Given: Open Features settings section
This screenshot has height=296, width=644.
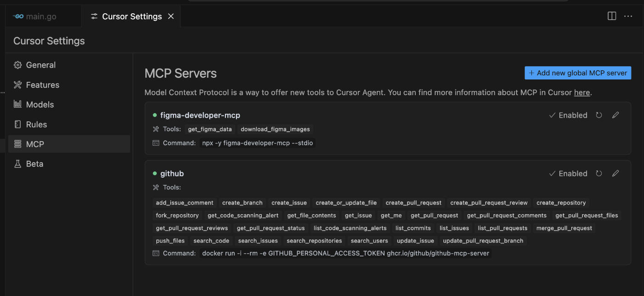Looking at the screenshot, I should (x=69, y=85).
